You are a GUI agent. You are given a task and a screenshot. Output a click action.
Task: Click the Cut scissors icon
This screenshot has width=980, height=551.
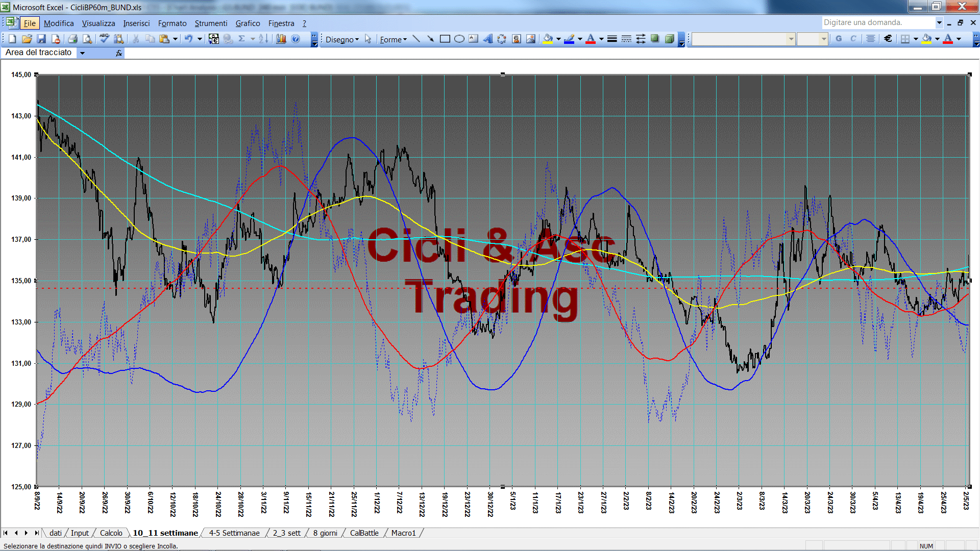[x=136, y=39]
